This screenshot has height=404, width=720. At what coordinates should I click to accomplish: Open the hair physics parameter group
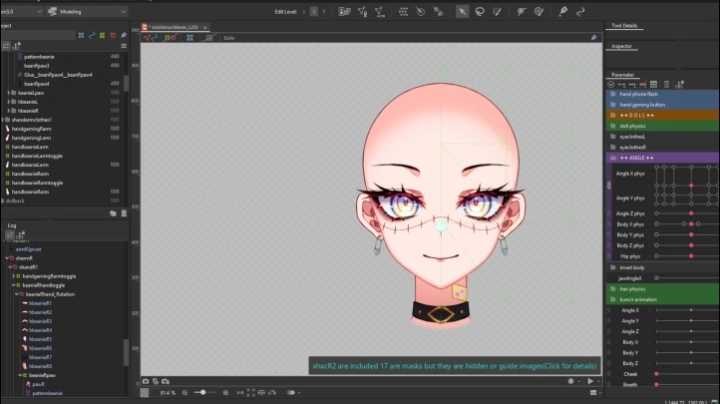tap(663, 289)
